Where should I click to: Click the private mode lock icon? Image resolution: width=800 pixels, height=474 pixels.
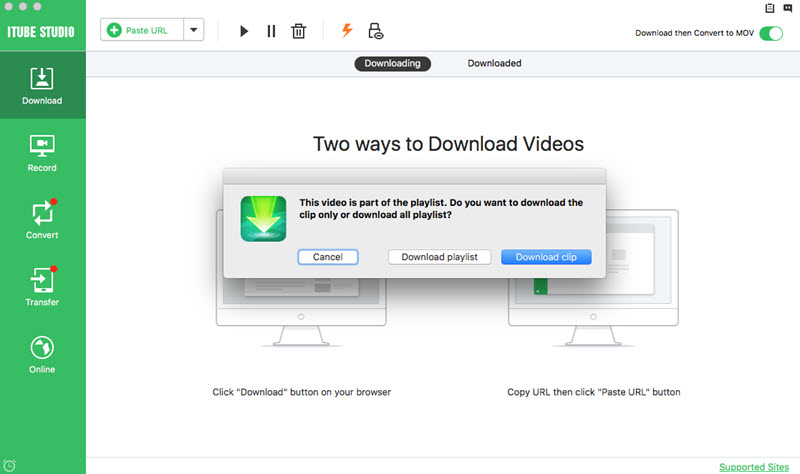376,31
